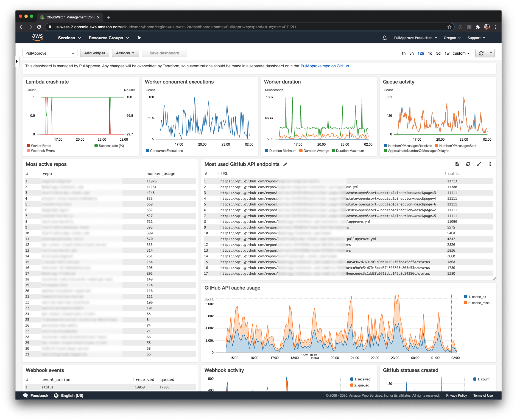Click the AWS logo home icon
The image size is (517, 420).
click(38, 38)
